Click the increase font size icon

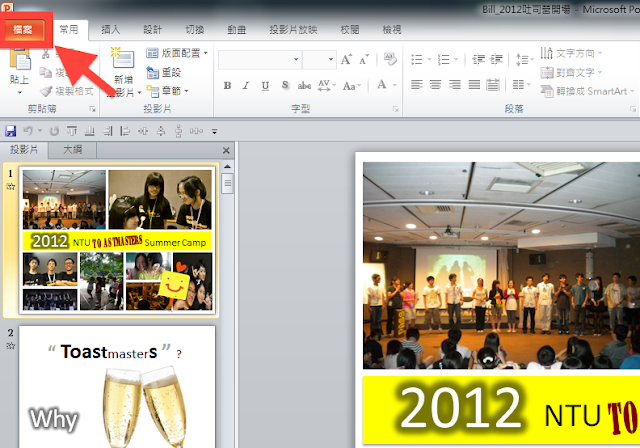346,60
